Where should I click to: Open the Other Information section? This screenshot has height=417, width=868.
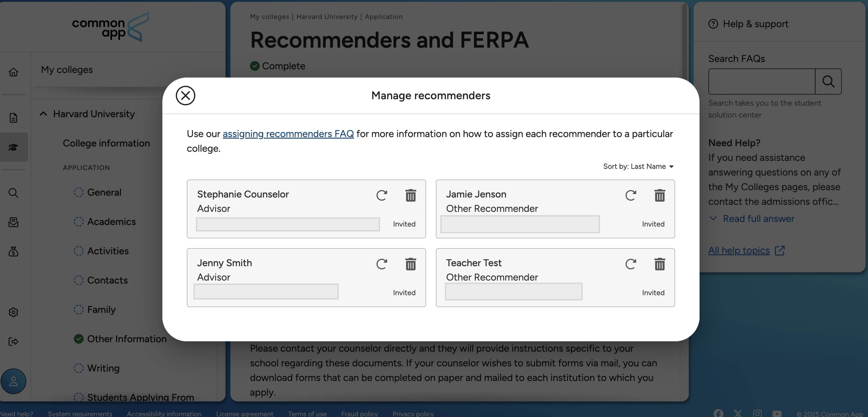(127, 339)
